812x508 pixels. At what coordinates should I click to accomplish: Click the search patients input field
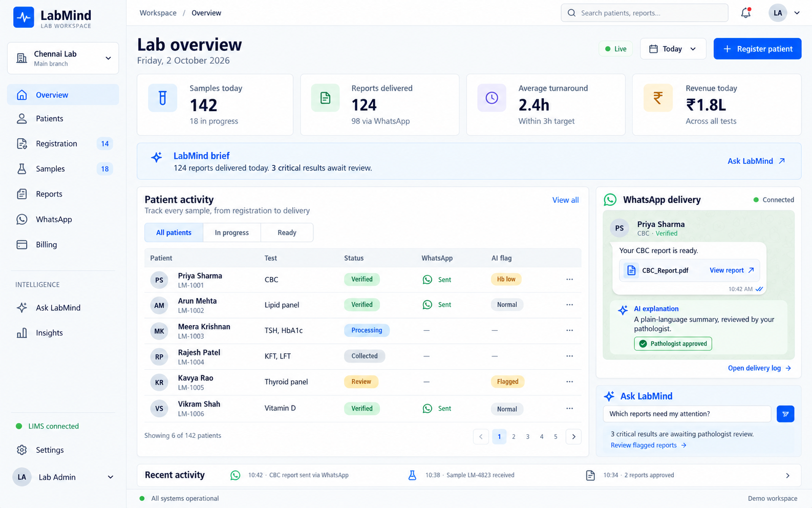645,13
